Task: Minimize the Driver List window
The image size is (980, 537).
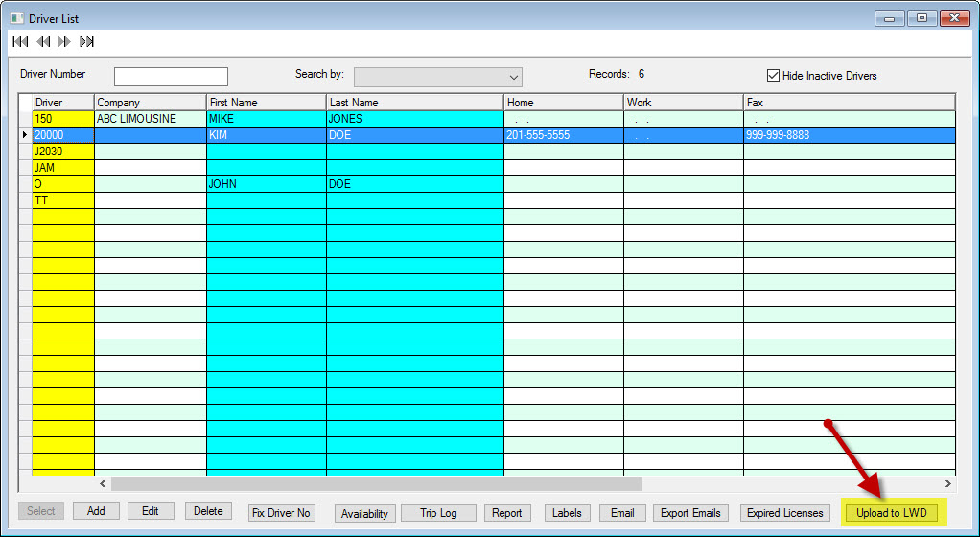Action: [x=889, y=18]
